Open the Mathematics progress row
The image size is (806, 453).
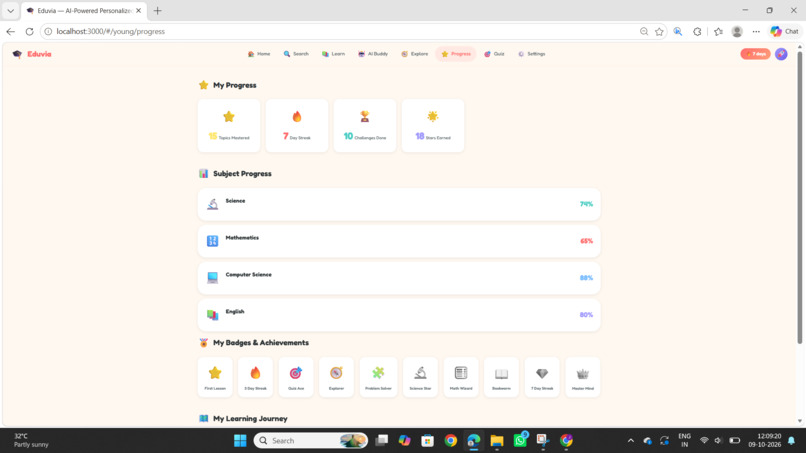tap(399, 241)
